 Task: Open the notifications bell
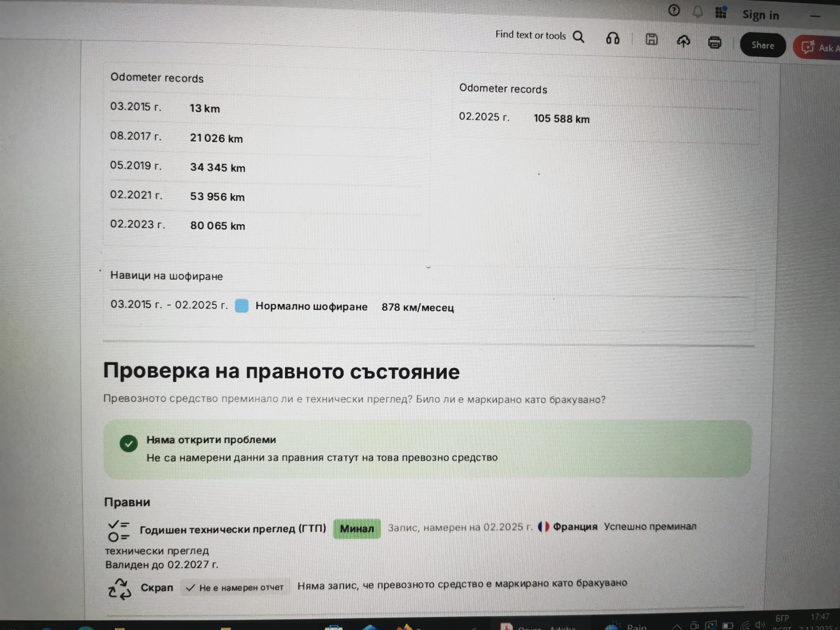click(x=697, y=12)
